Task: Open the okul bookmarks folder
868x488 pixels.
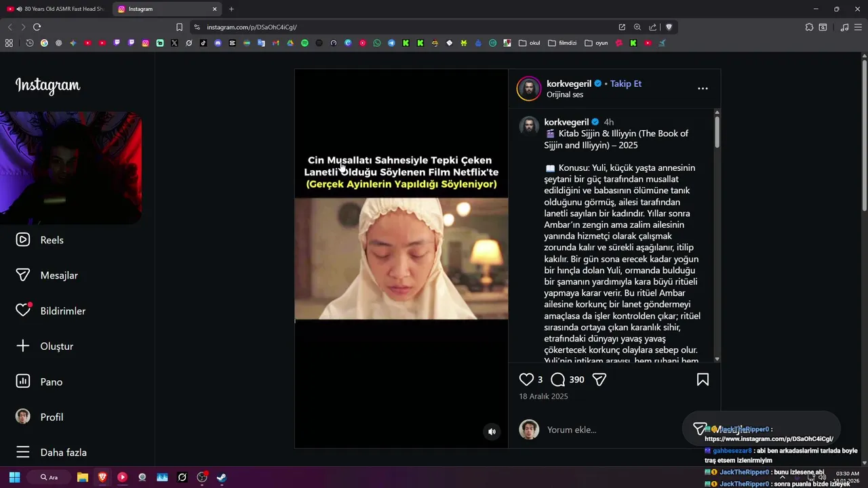Action: (x=530, y=43)
